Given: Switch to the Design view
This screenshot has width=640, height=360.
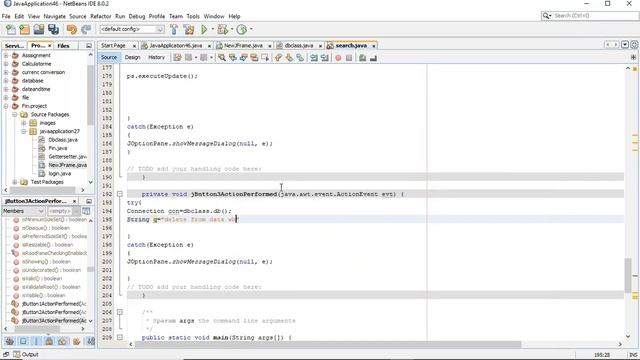Looking at the screenshot, I should (x=132, y=58).
